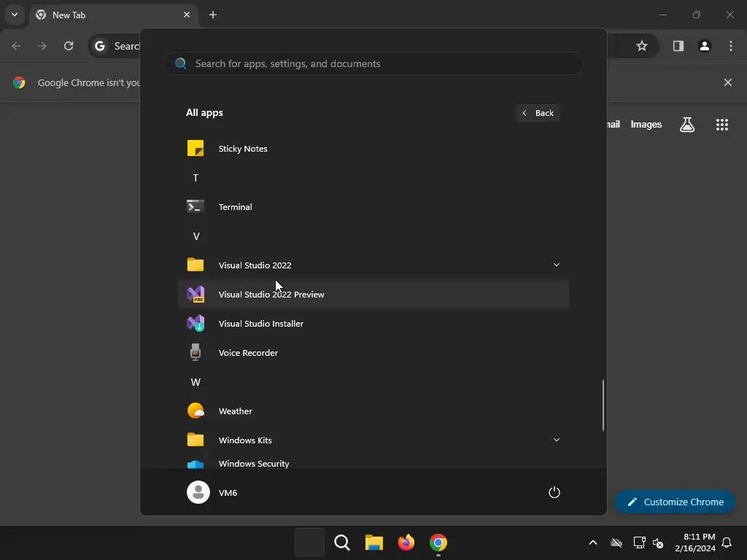Image resolution: width=747 pixels, height=560 pixels.
Task: Click the power button in Start menu
Action: pos(554,492)
